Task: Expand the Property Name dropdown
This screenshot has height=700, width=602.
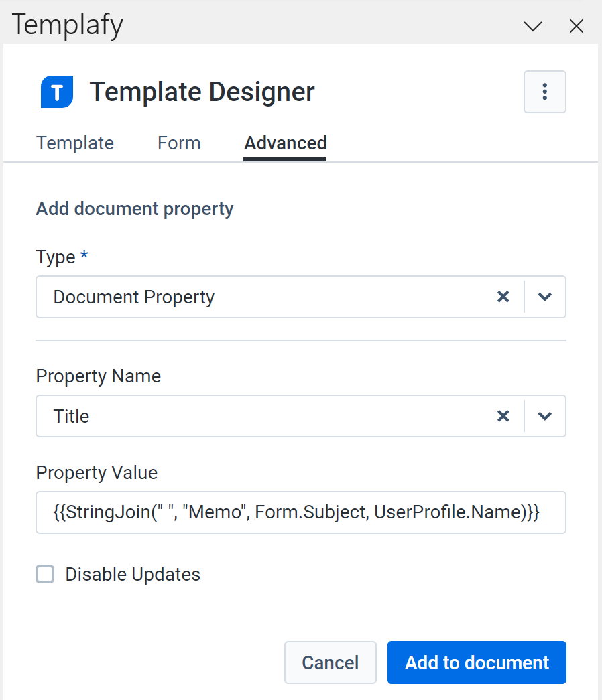Action: point(545,416)
